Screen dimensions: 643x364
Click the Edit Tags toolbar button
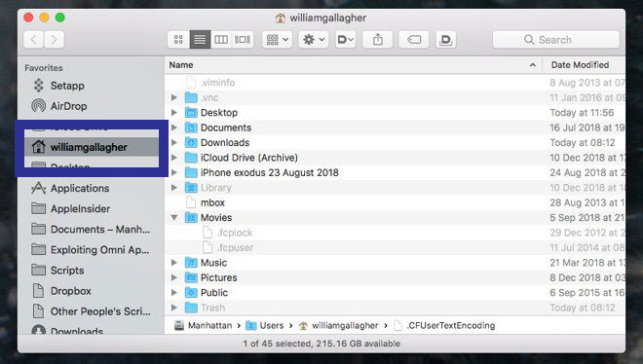pos(414,40)
